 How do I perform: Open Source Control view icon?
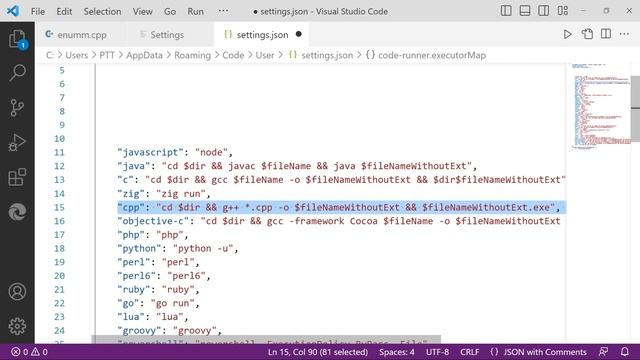click(x=17, y=108)
